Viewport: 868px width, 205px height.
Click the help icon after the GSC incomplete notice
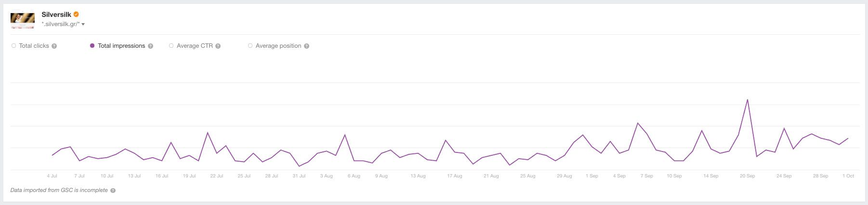pos(113,191)
